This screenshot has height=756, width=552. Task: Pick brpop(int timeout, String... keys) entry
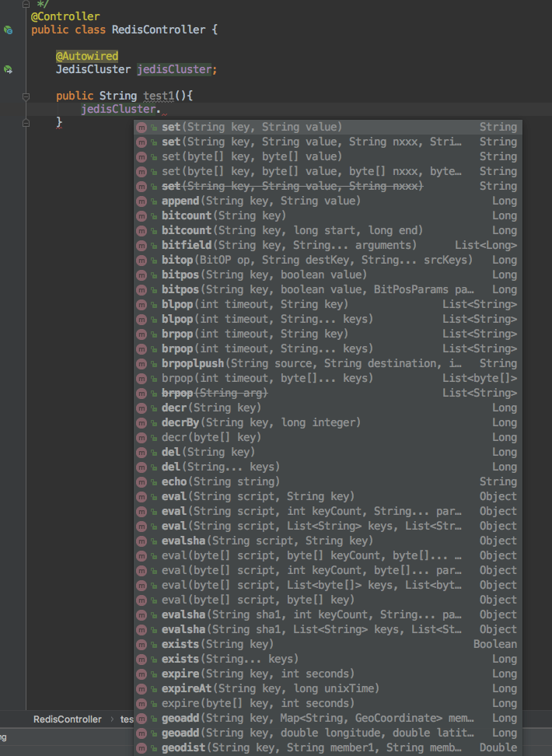click(328, 349)
